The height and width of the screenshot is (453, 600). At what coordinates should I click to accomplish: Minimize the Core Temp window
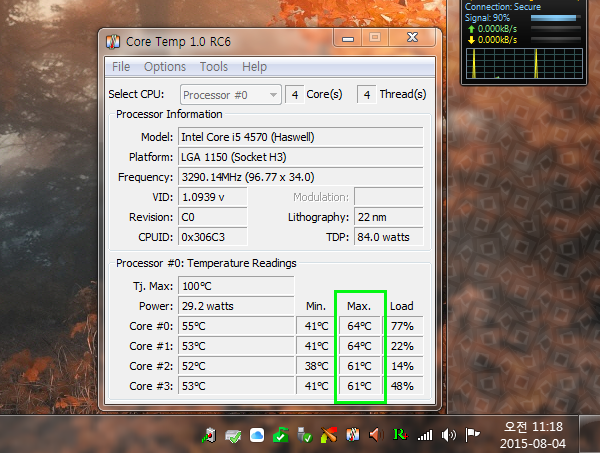(x=348, y=37)
